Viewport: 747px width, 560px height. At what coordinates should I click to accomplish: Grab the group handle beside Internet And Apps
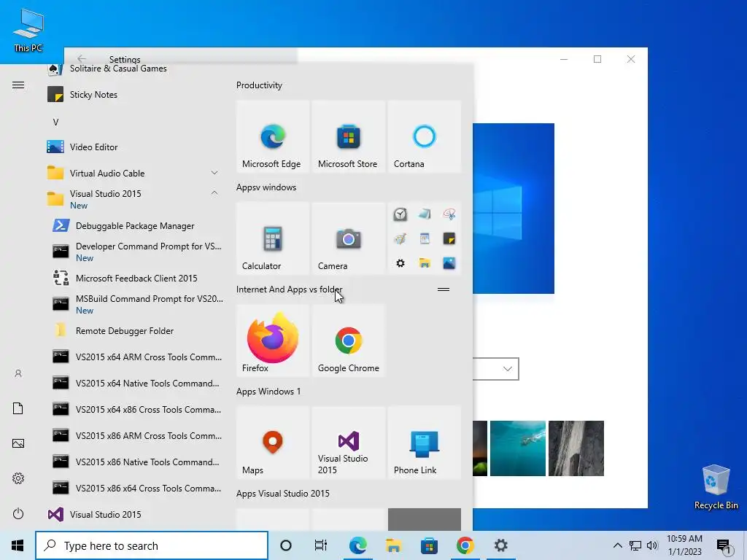point(444,289)
